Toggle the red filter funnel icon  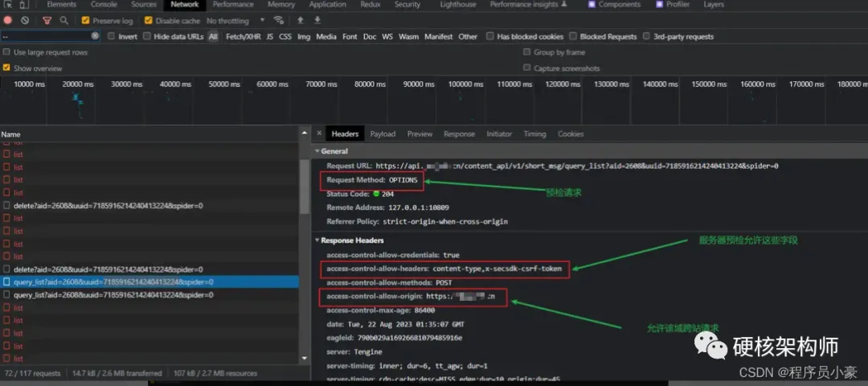(x=47, y=20)
